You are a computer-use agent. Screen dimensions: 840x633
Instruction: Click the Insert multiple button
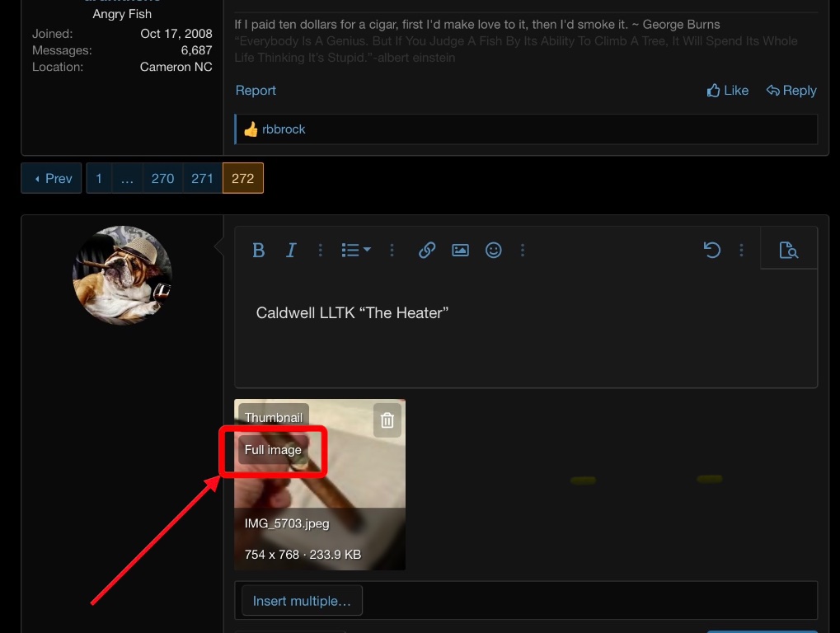[x=302, y=601]
